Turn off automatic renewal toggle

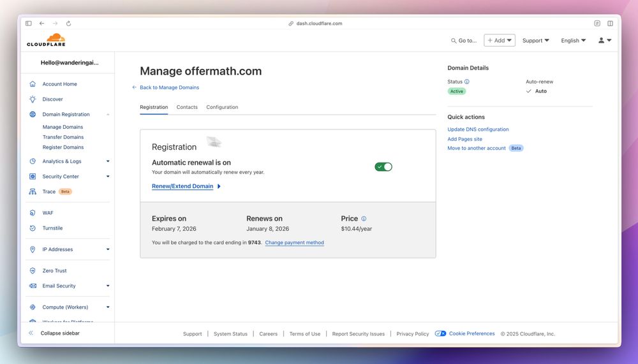(x=383, y=167)
